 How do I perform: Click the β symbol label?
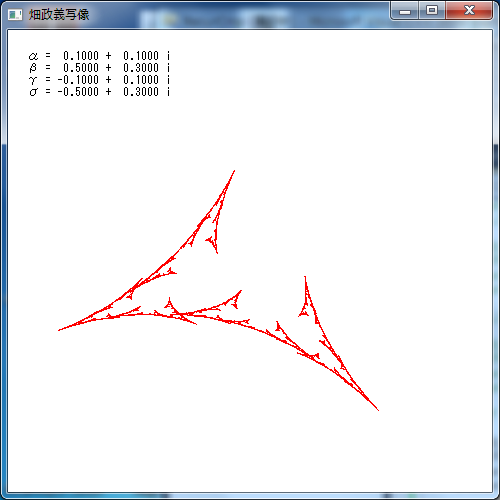[x=33, y=68]
